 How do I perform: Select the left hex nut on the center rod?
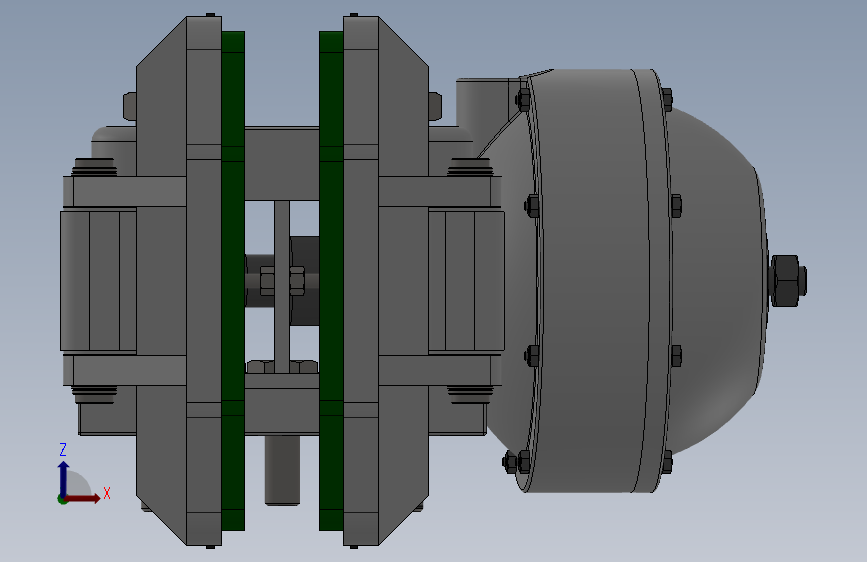coord(267,280)
